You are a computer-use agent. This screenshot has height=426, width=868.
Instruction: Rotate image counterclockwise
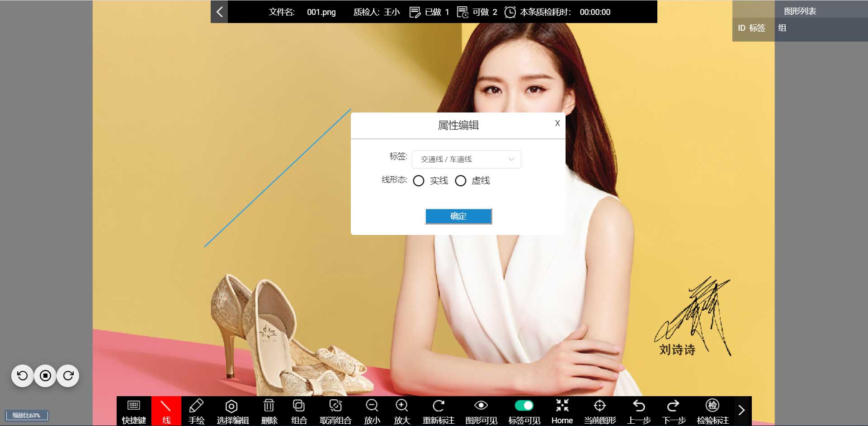tap(22, 376)
